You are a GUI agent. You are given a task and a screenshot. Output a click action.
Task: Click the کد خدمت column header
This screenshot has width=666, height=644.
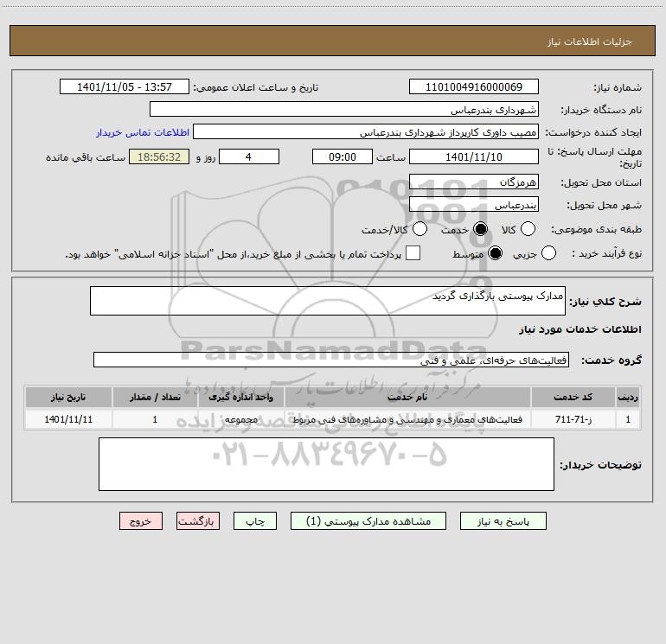coord(573,397)
